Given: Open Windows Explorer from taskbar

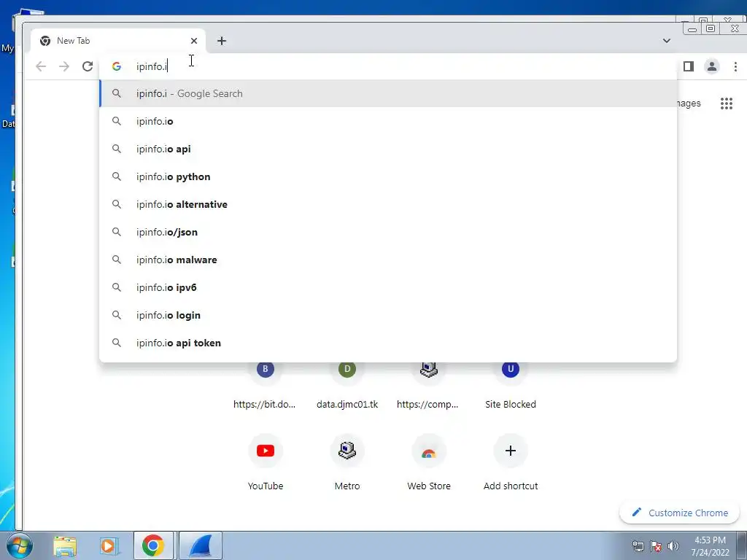Looking at the screenshot, I should tap(65, 545).
